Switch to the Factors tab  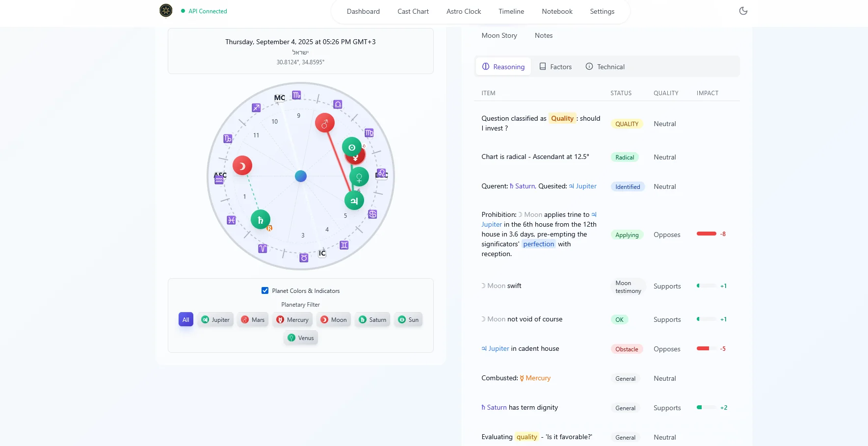coord(555,67)
